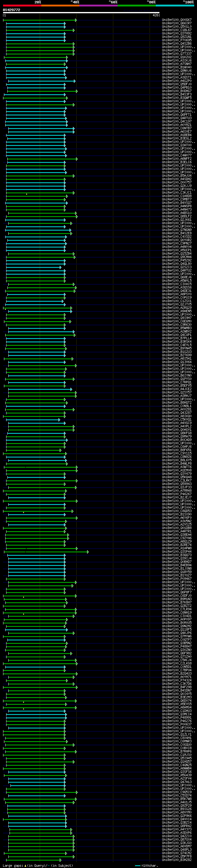
Task: Click the alignment bar of UniRef100_Q00GK7
Action: coord(40,20)
